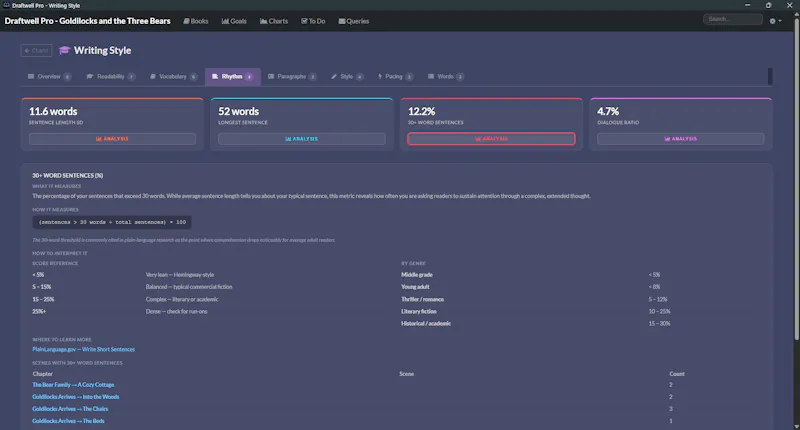The image size is (800, 430).
Task: Select the Rhythm tab
Action: click(232, 77)
